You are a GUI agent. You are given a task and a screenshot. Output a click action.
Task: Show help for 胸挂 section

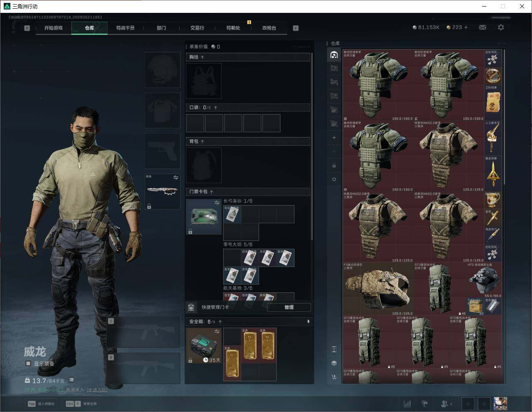click(202, 57)
